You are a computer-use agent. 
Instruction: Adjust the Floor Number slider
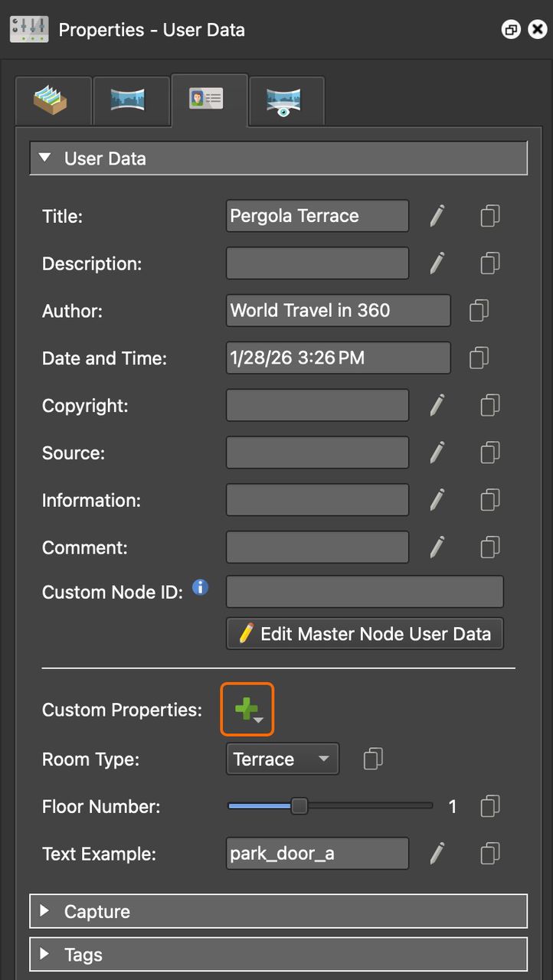(330, 806)
